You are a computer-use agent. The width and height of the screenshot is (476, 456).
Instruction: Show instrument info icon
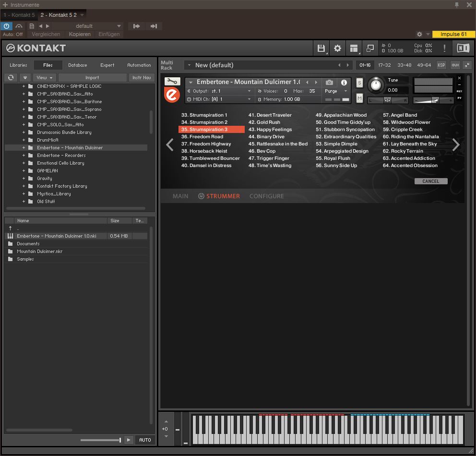coord(344,82)
